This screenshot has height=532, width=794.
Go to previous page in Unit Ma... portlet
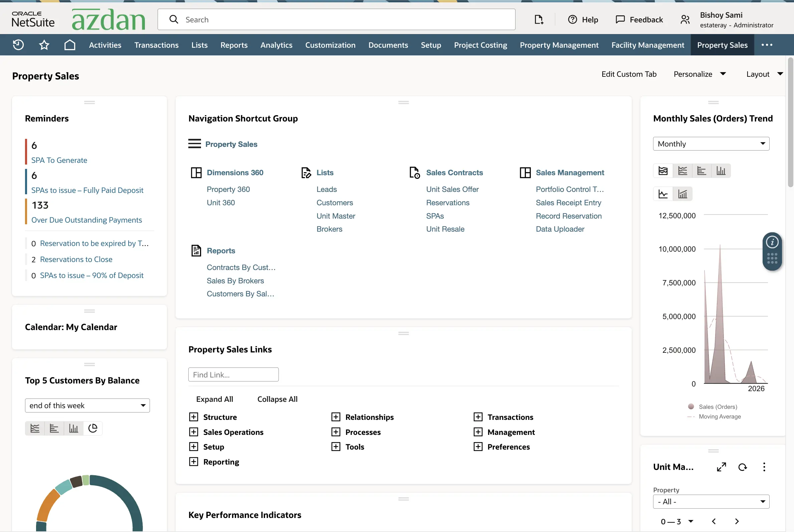click(714, 521)
